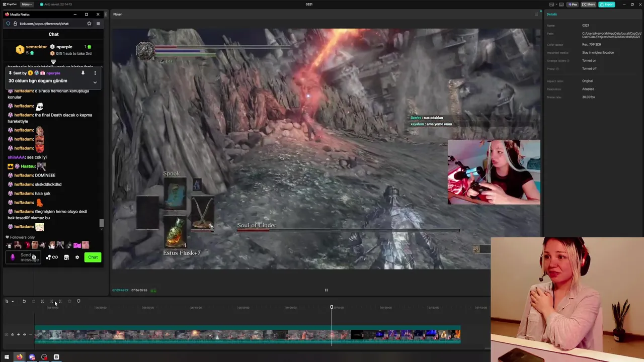Open the keyboard shortcuts icon
Screen dimensions: 644x362
point(562,4)
